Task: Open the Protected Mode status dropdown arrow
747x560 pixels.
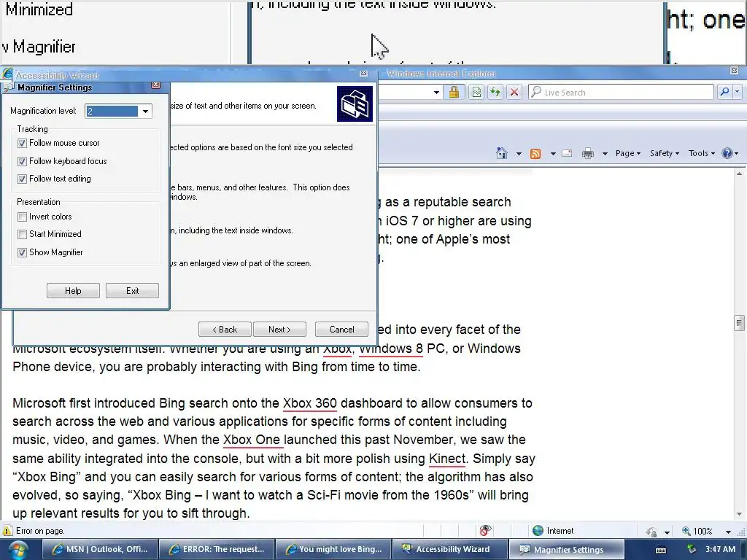Action: (667, 532)
